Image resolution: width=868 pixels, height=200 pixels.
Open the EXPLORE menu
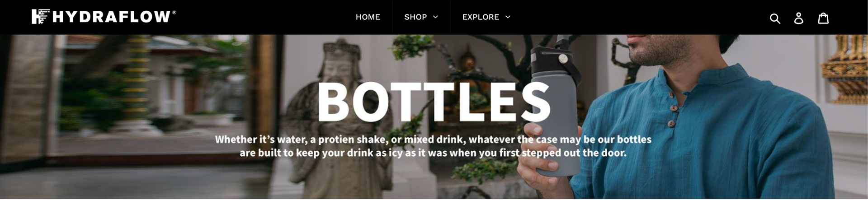coord(481,17)
